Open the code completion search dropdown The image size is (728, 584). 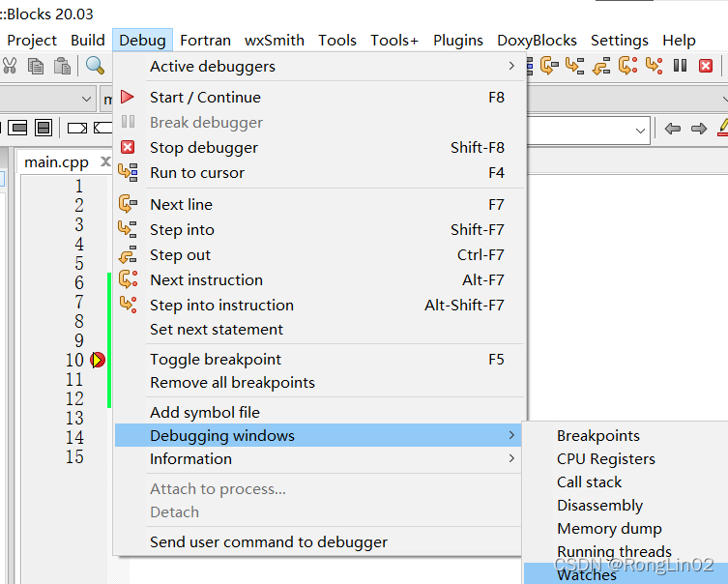pyautogui.click(x=640, y=131)
